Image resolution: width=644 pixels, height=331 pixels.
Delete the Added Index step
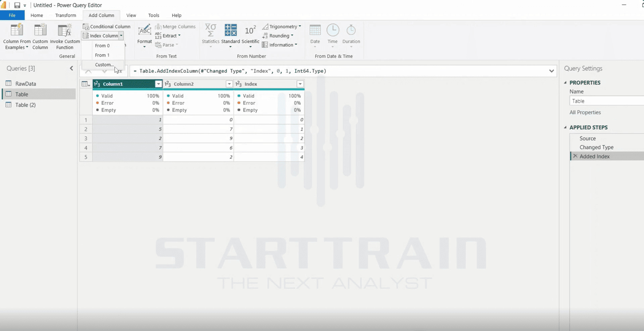[x=575, y=156]
